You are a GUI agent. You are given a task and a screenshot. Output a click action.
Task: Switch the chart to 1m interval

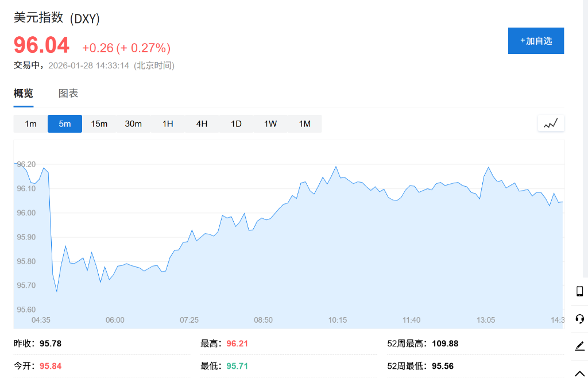tap(30, 123)
